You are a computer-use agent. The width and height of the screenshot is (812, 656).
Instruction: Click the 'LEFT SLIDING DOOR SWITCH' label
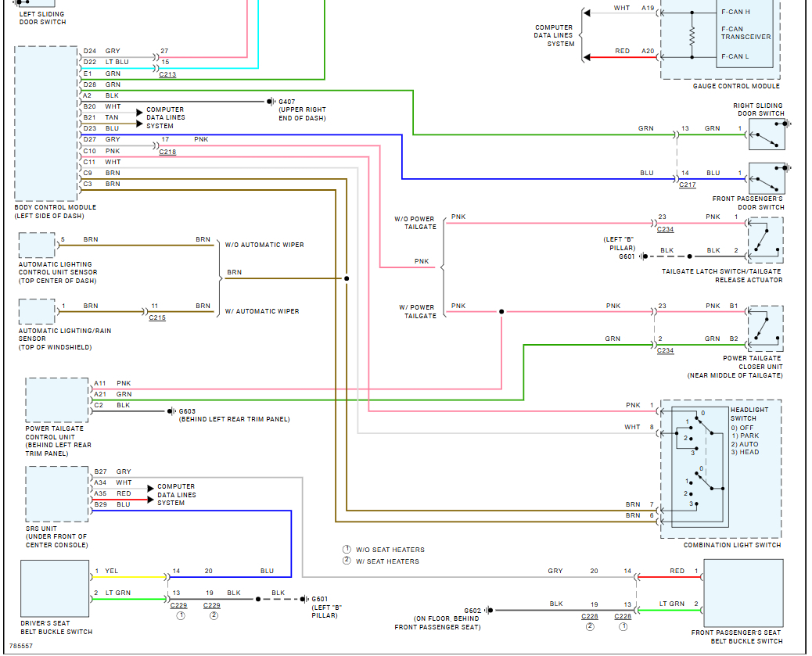[x=42, y=18]
